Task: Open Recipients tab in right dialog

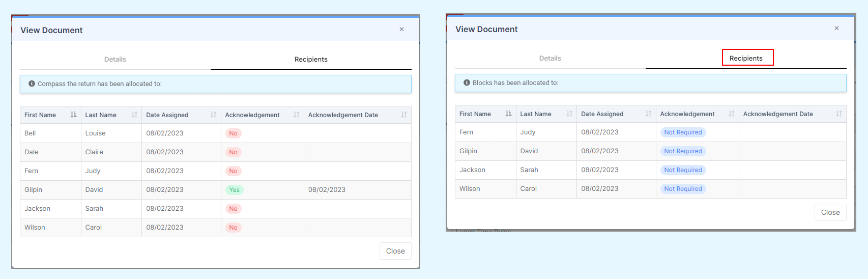Action: (746, 59)
